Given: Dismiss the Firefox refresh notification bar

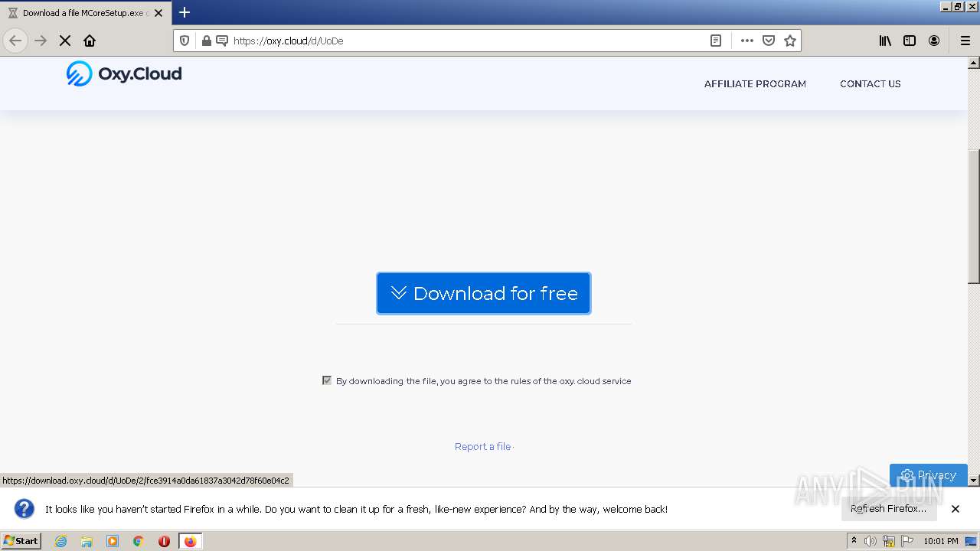Looking at the screenshot, I should (955, 509).
